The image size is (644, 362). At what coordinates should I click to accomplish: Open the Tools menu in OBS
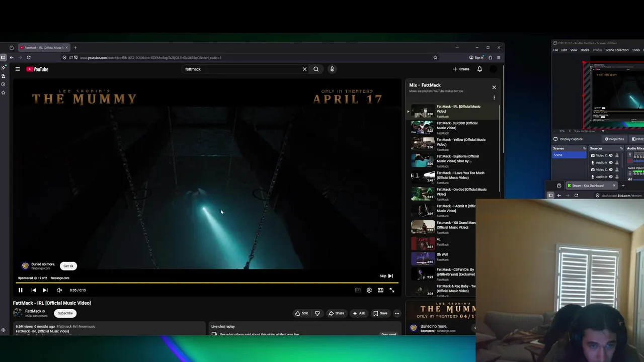pyautogui.click(x=636, y=50)
